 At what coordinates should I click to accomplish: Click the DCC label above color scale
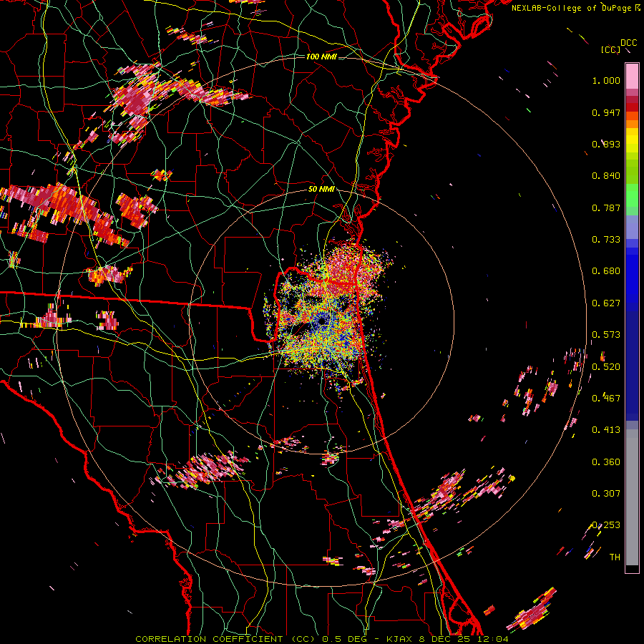[x=629, y=43]
